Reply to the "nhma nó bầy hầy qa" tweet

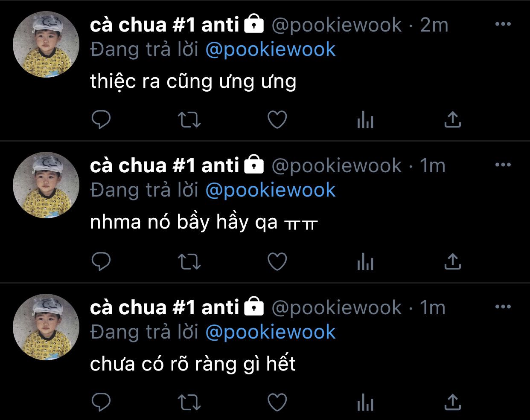(x=101, y=261)
